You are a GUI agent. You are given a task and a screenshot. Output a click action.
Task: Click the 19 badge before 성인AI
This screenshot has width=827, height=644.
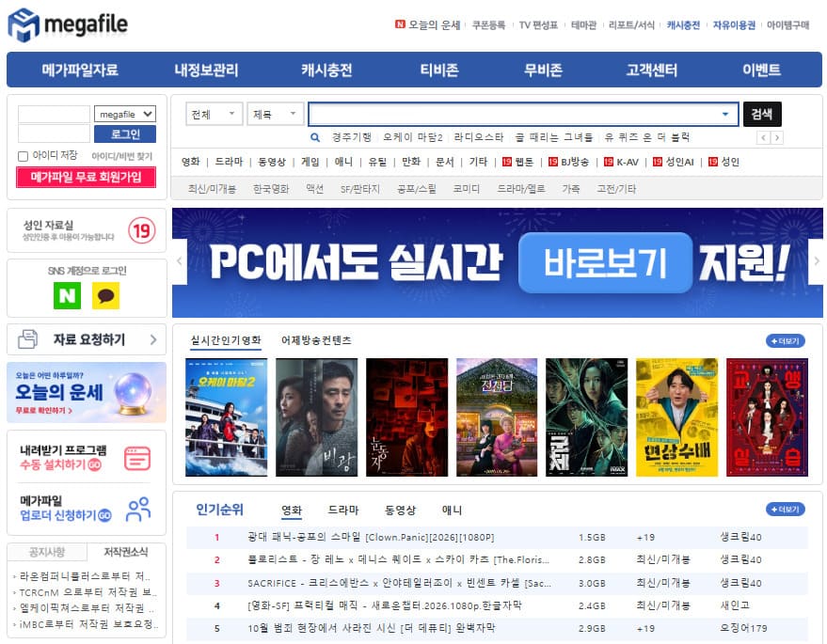(657, 162)
